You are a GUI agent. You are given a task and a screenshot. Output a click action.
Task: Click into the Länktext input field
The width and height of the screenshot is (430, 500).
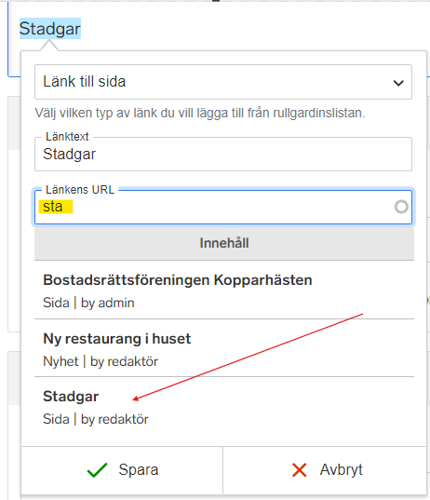coord(223,154)
